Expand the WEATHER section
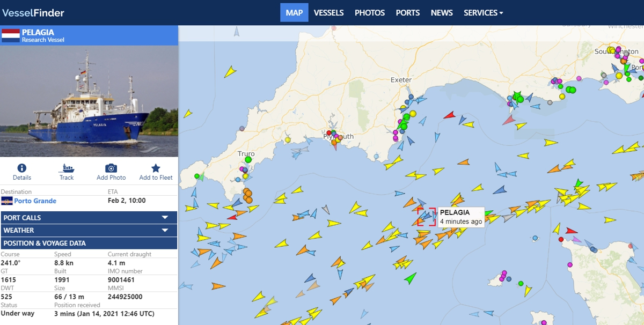This screenshot has width=644, height=325. [89, 230]
